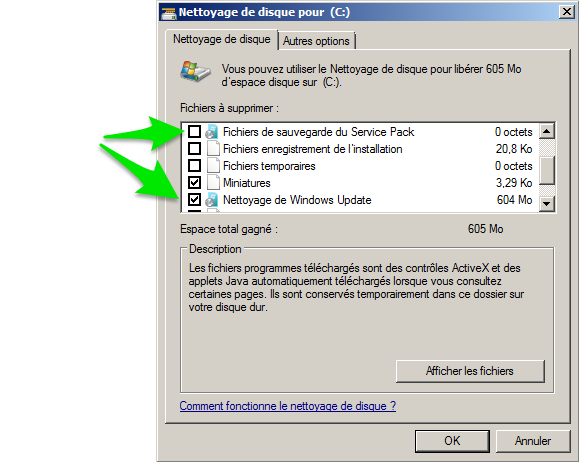Click the installation log files page icon
Viewport: 579px width, 462px height.
tap(213, 149)
